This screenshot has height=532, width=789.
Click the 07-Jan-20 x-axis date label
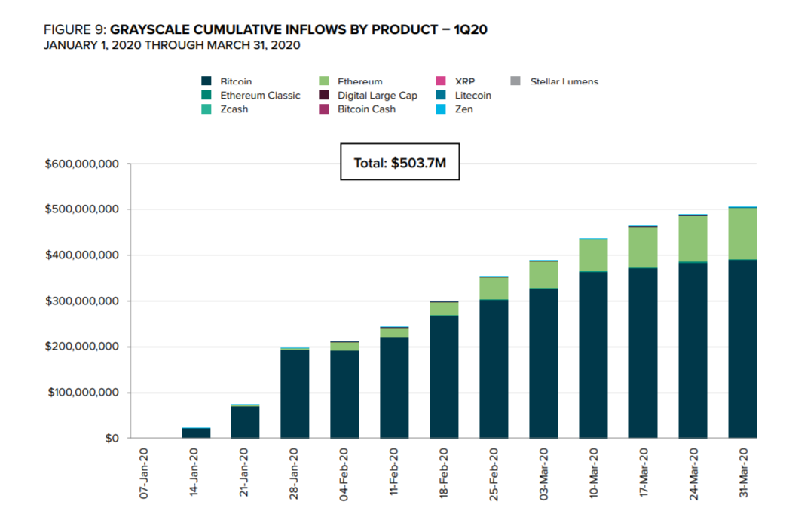(145, 475)
